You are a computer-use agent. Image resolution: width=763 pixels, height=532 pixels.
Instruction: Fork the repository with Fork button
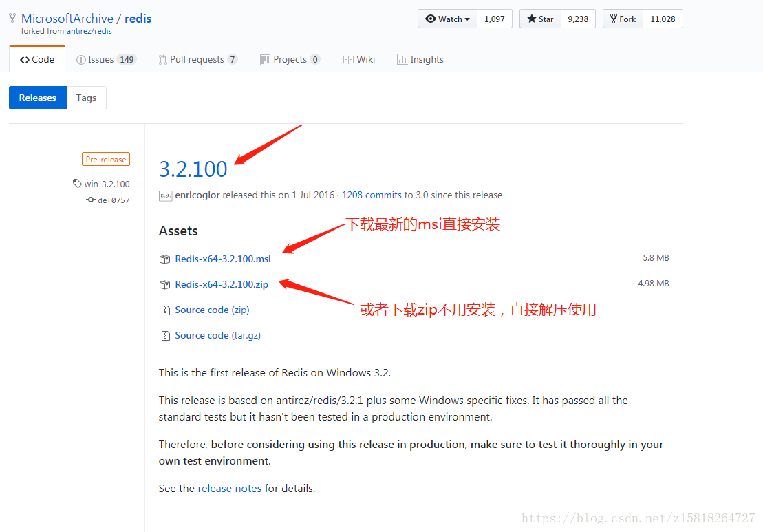click(623, 19)
